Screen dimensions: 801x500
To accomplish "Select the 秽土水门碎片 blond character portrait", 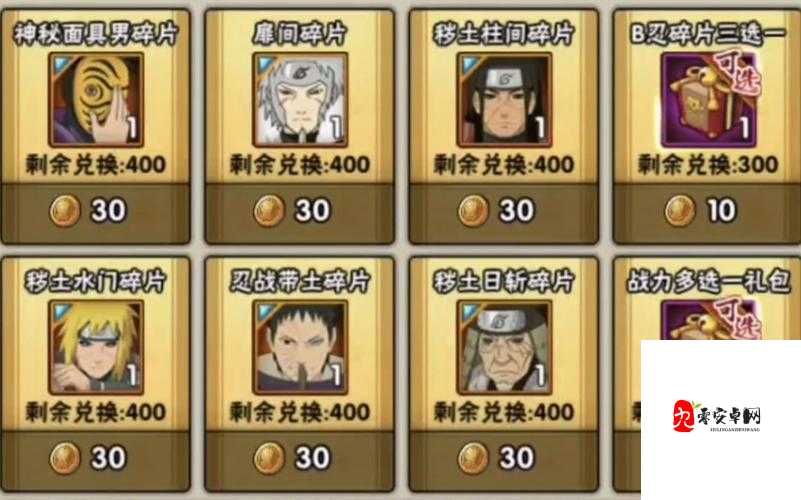I will pos(96,347).
